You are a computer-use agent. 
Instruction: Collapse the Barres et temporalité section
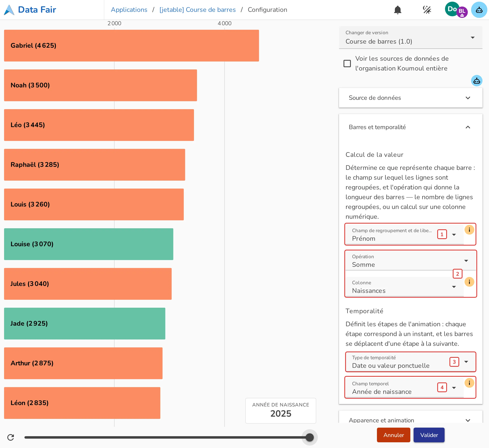[410, 127]
